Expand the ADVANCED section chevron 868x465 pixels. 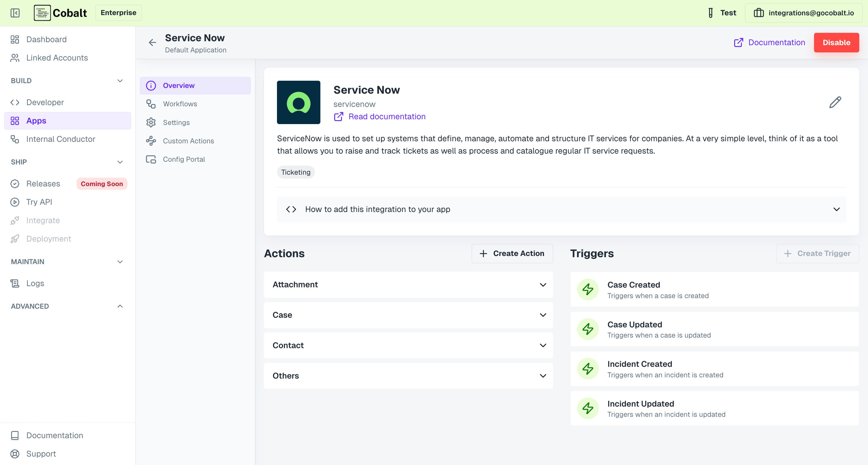pyautogui.click(x=120, y=306)
